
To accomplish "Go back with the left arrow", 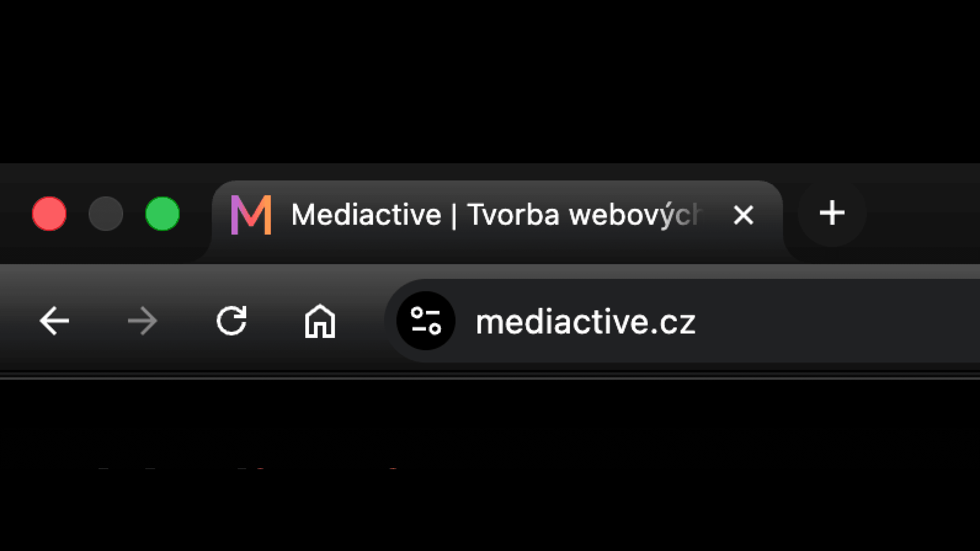I will 55,321.
